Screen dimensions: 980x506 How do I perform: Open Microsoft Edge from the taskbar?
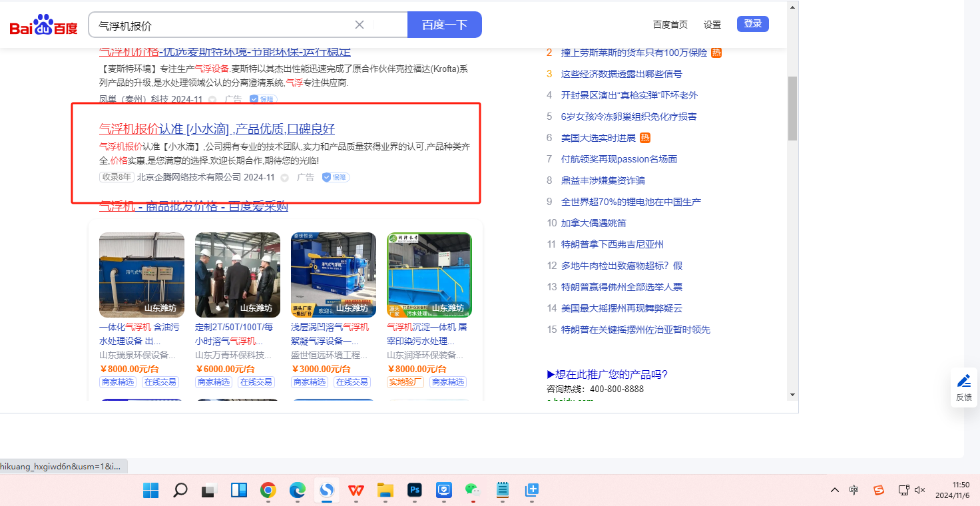click(297, 491)
